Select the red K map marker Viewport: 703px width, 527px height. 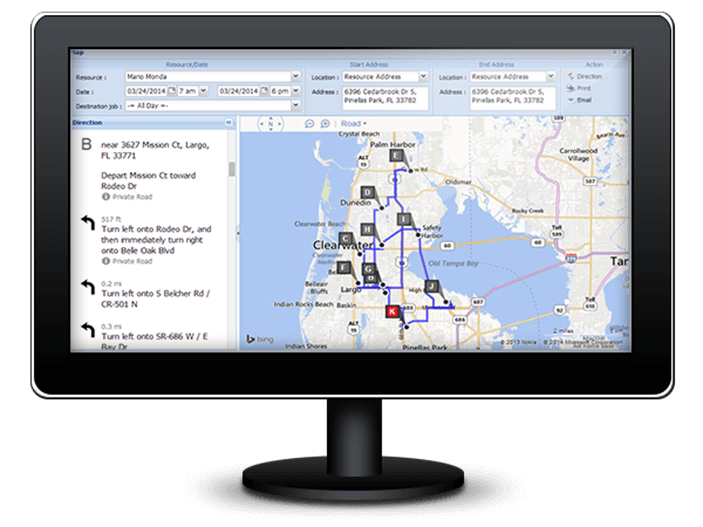[392, 311]
